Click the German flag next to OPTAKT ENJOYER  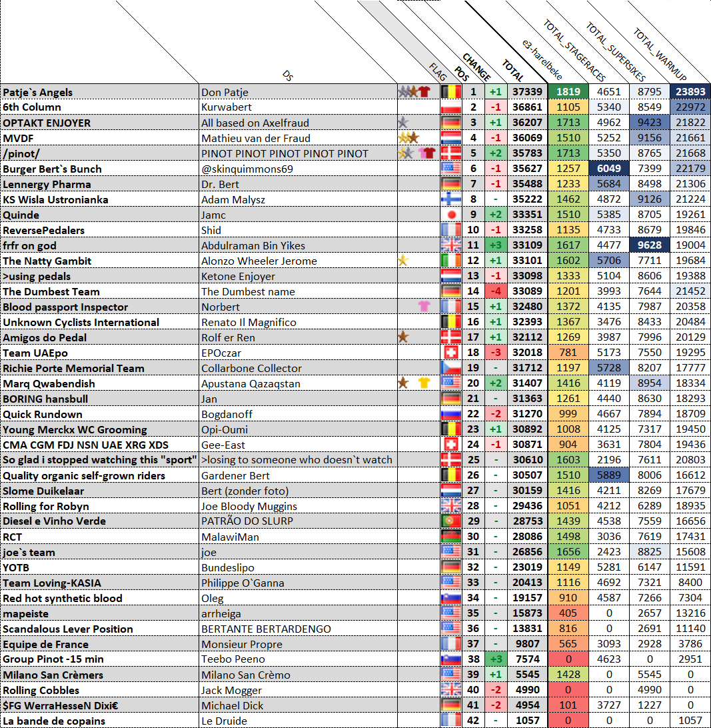coord(450,123)
